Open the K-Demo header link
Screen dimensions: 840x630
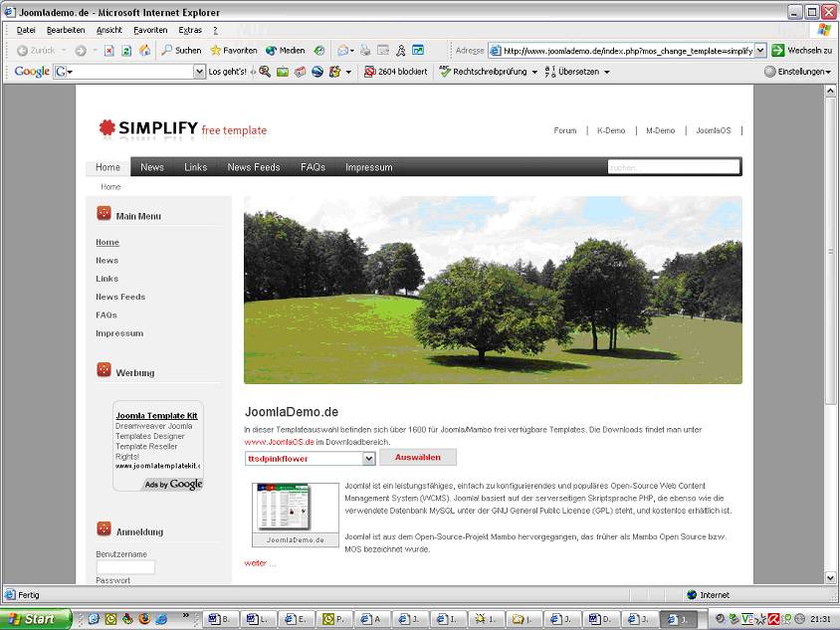611,130
